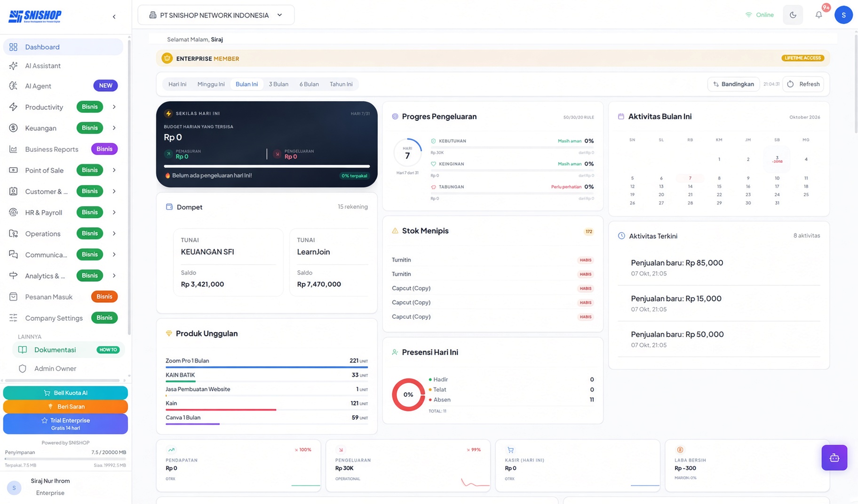Click the Admin Owner shield icon
858x504 pixels.
pos(22,369)
